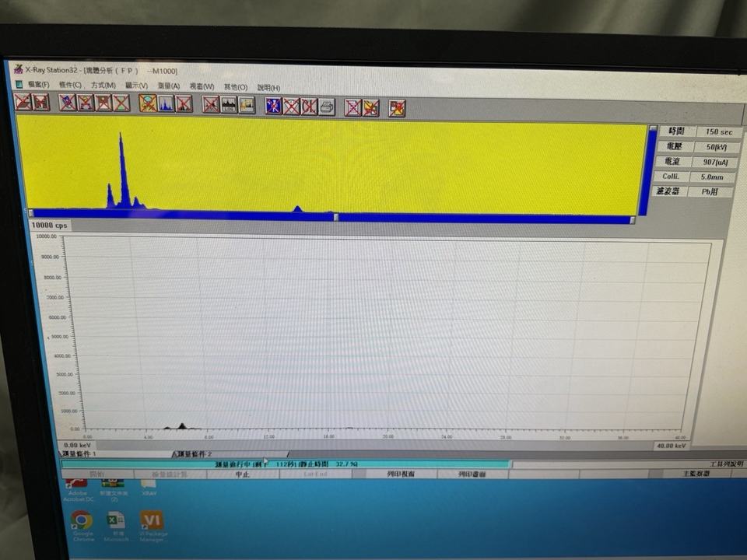
Task: Click the last toolbar icon
Action: pyautogui.click(x=397, y=109)
